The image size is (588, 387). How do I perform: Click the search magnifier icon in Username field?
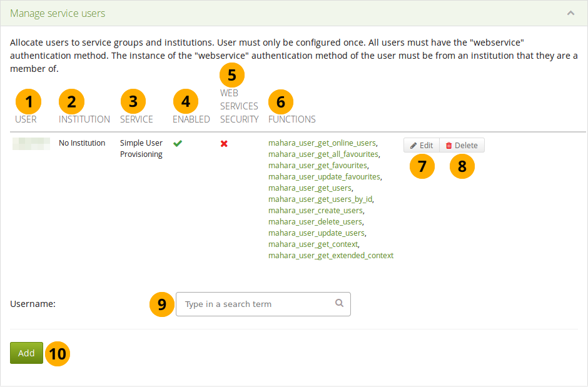339,303
